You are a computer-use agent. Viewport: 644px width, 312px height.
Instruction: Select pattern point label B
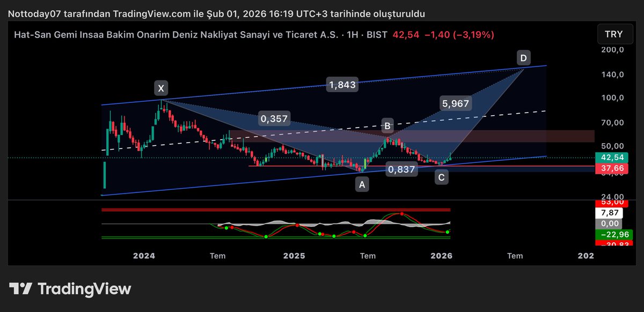387,127
